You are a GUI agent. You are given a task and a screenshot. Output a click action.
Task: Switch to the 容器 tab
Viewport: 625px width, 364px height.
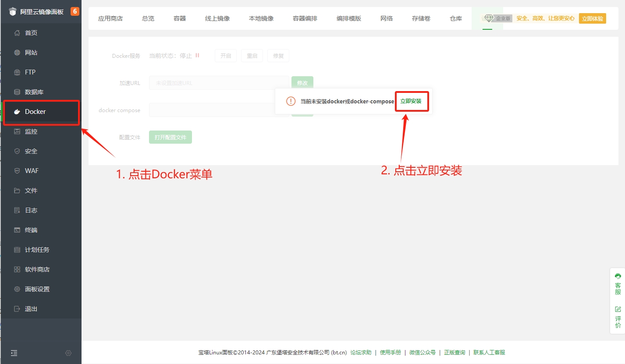(x=179, y=18)
